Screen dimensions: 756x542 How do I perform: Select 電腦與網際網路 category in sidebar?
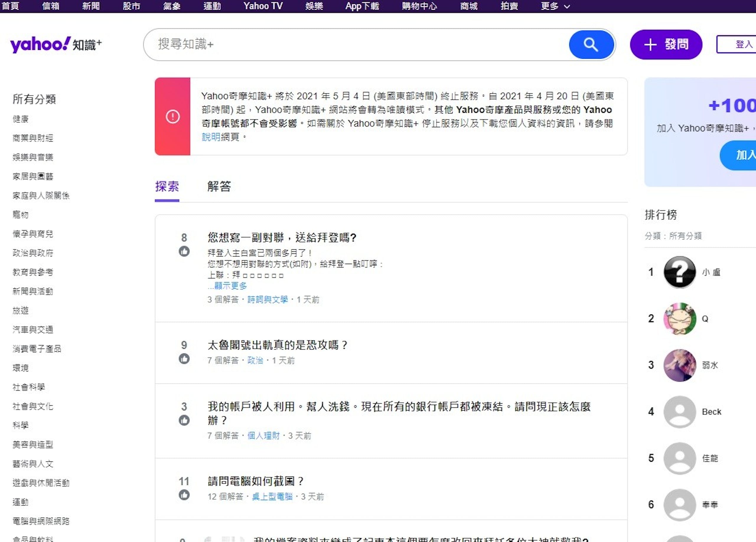click(41, 521)
